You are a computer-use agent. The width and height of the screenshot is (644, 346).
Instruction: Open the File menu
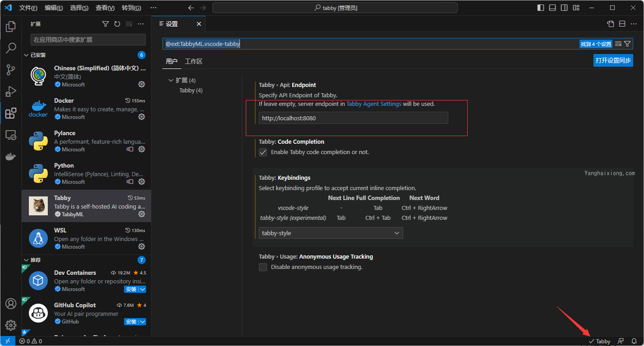28,8
